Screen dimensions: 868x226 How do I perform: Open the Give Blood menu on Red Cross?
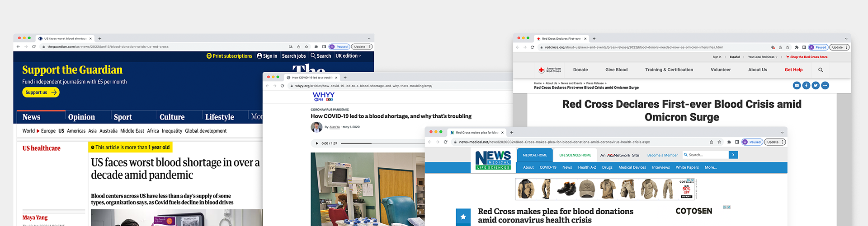pyautogui.click(x=616, y=70)
